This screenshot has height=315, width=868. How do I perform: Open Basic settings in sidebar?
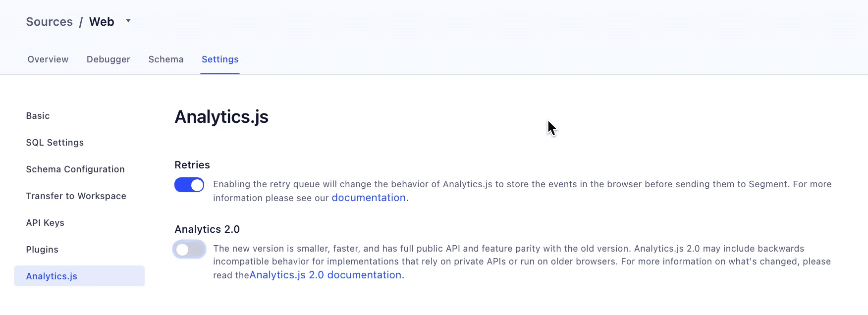(38, 116)
